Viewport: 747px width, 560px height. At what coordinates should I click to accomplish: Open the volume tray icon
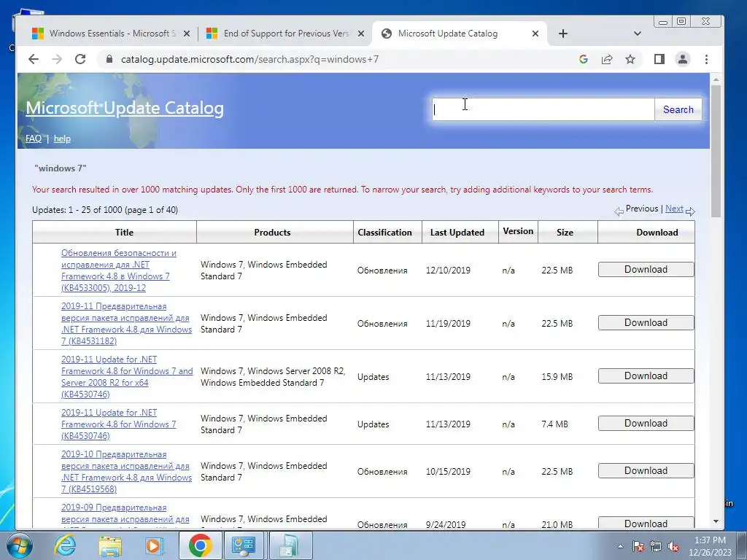click(x=673, y=547)
